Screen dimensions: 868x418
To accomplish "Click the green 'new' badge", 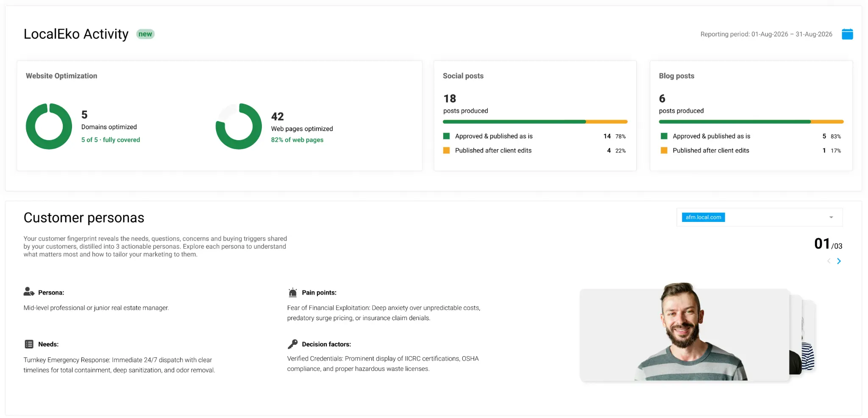I will point(145,34).
